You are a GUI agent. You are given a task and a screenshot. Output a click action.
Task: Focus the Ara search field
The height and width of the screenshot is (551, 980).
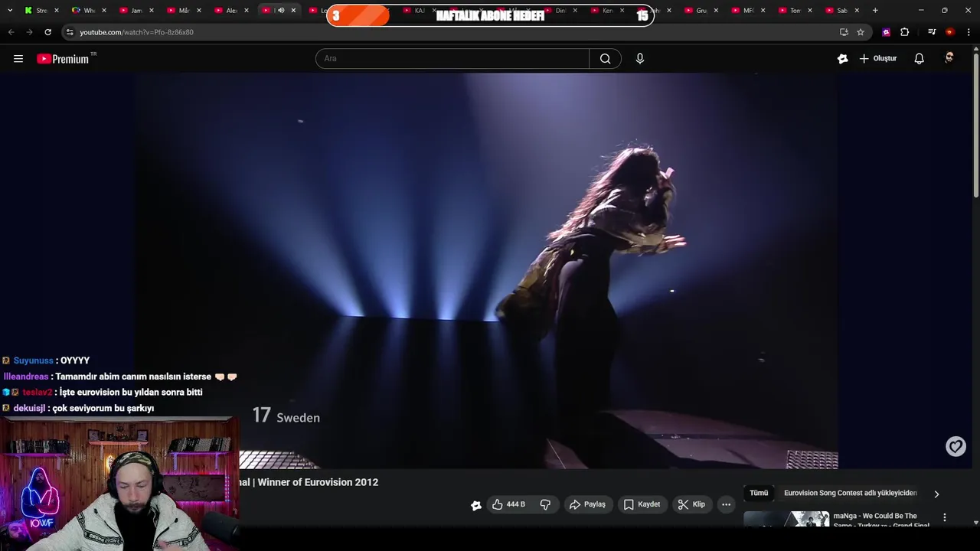452,59
